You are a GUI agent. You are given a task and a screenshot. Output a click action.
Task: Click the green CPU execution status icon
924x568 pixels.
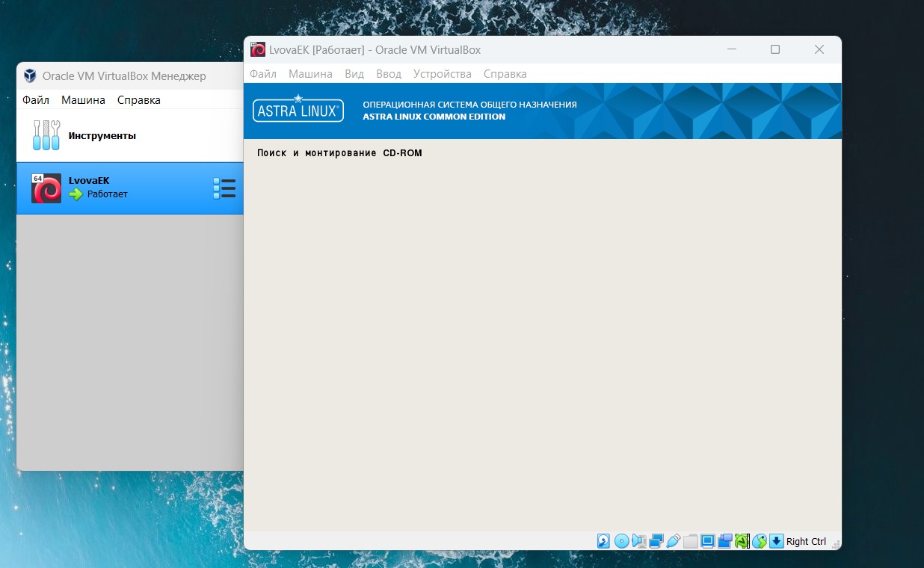coord(742,541)
